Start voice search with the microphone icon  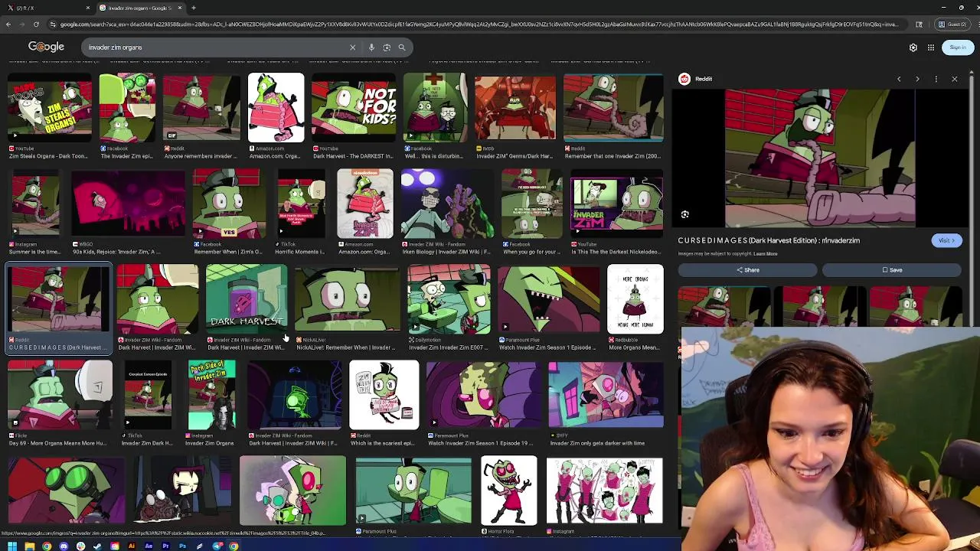click(x=371, y=47)
